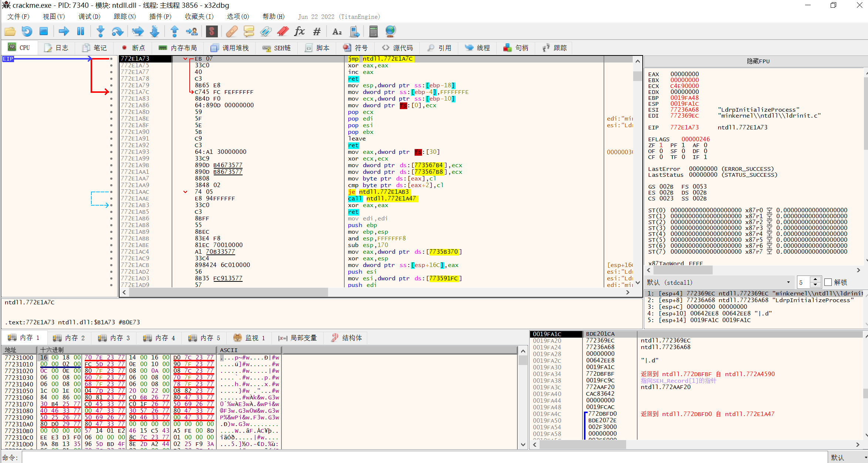This screenshot has width=868, height=463.
Task: Open the variables list (# icon)
Action: pos(317,31)
